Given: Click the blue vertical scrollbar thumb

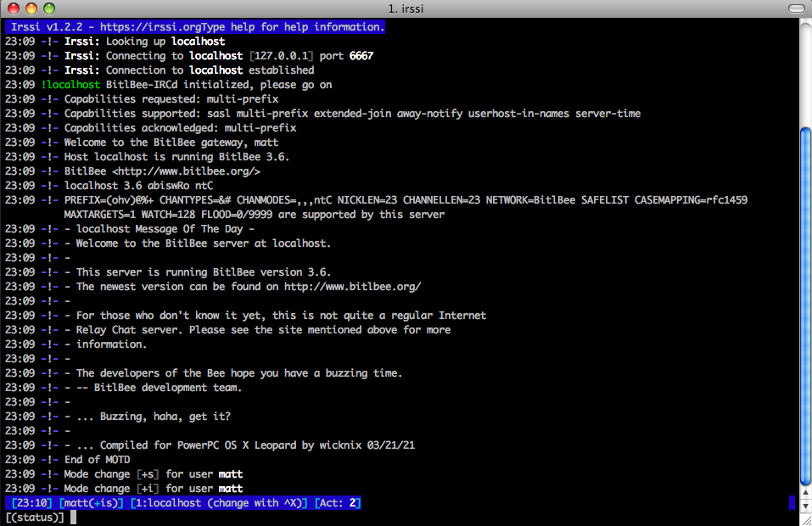Looking at the screenshot, I should 805,305.
